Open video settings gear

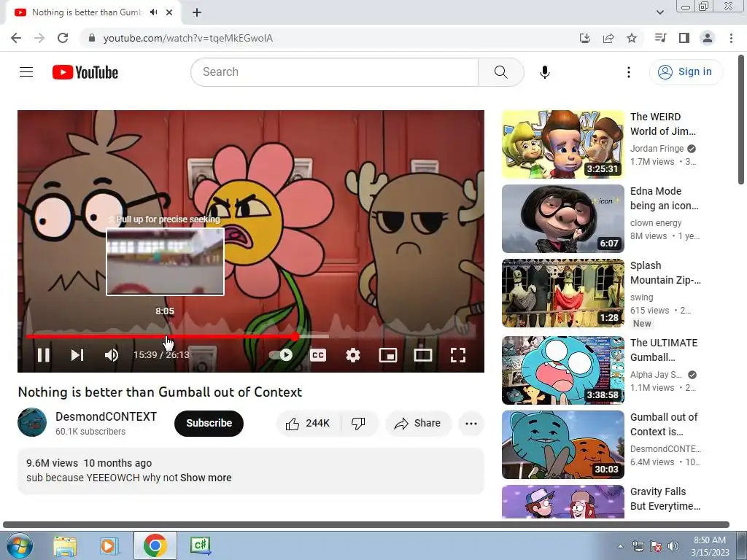pyautogui.click(x=353, y=355)
